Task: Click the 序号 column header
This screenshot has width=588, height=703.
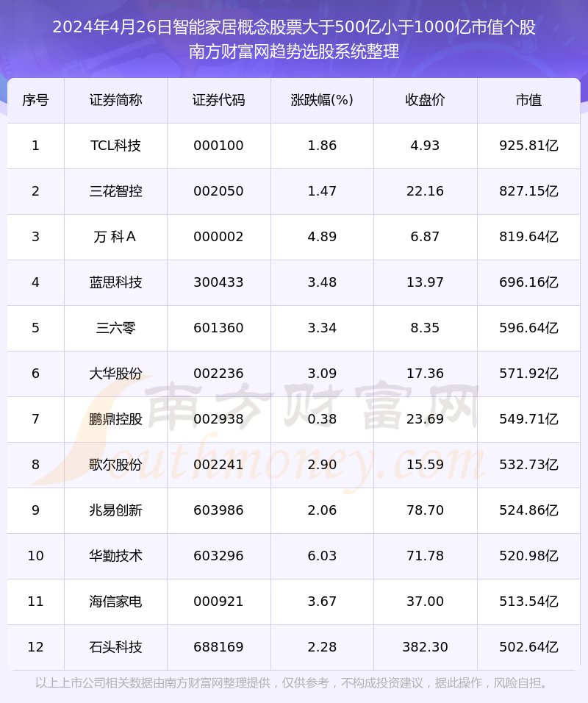Action: tap(35, 101)
